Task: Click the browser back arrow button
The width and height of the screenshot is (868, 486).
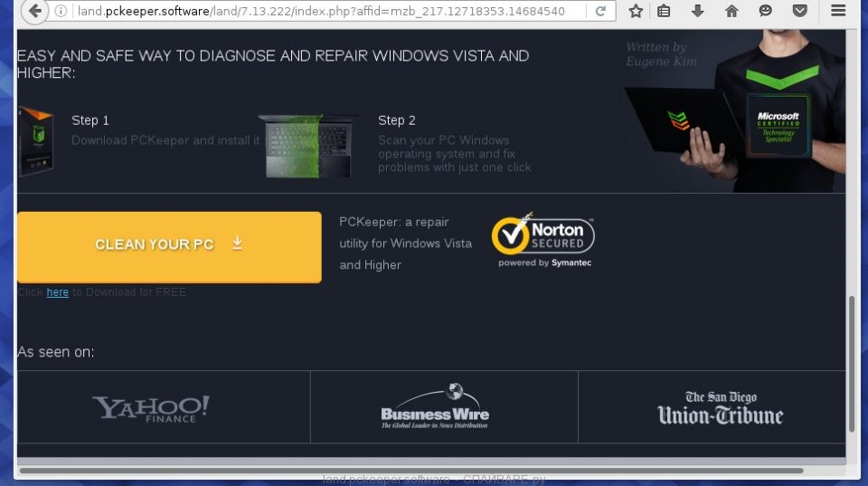Action: [x=33, y=12]
